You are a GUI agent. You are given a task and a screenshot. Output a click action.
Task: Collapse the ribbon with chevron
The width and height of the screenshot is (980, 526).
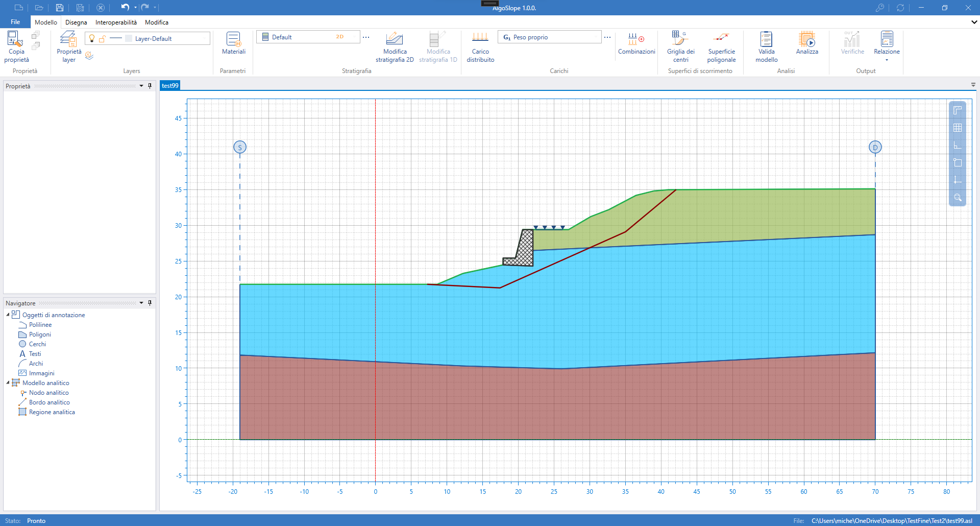pyautogui.click(x=974, y=22)
